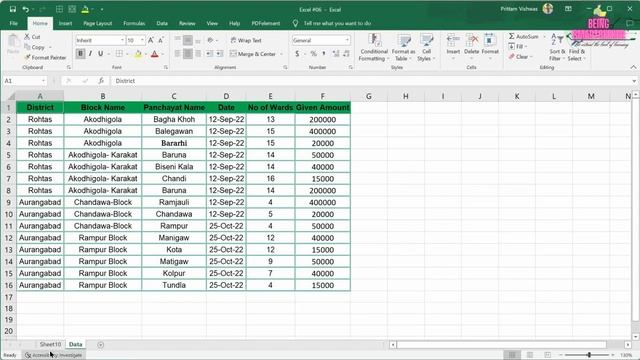Click Merge & Center
The height and width of the screenshot is (360, 640).
pyautogui.click(x=253, y=54)
